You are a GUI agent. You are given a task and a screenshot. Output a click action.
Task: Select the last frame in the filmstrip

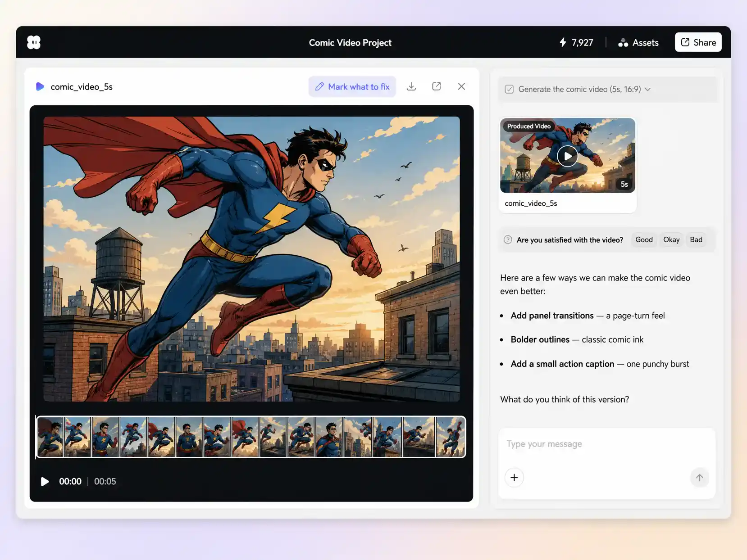tap(450, 437)
